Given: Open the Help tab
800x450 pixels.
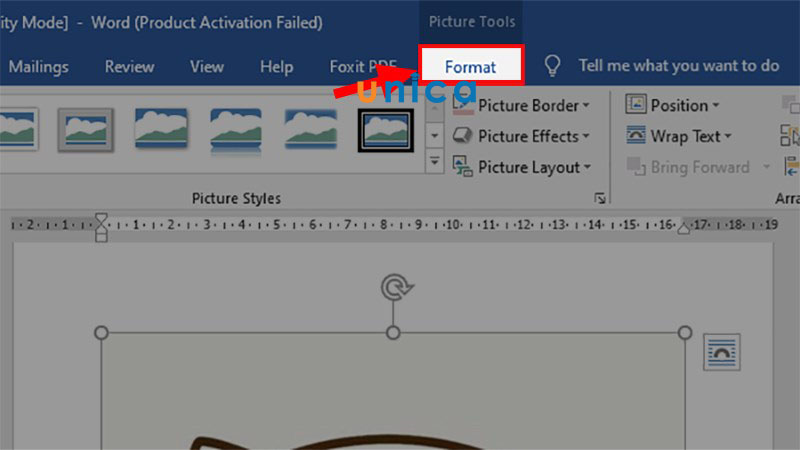Looking at the screenshot, I should click(277, 66).
